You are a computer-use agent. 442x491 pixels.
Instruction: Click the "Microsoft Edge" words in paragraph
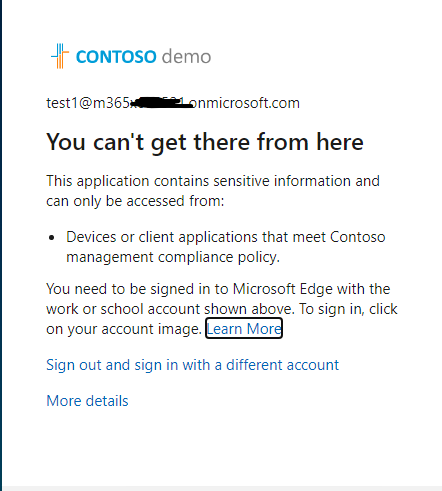pyautogui.click(x=283, y=289)
